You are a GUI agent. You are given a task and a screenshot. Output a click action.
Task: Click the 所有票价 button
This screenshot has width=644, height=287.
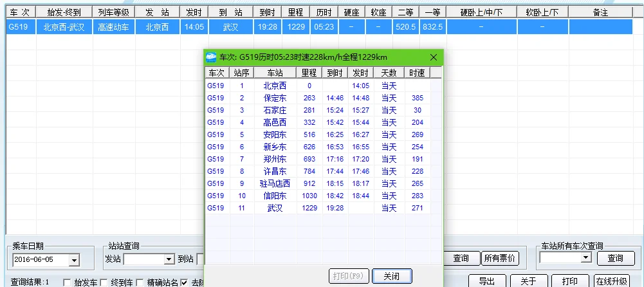point(499,258)
